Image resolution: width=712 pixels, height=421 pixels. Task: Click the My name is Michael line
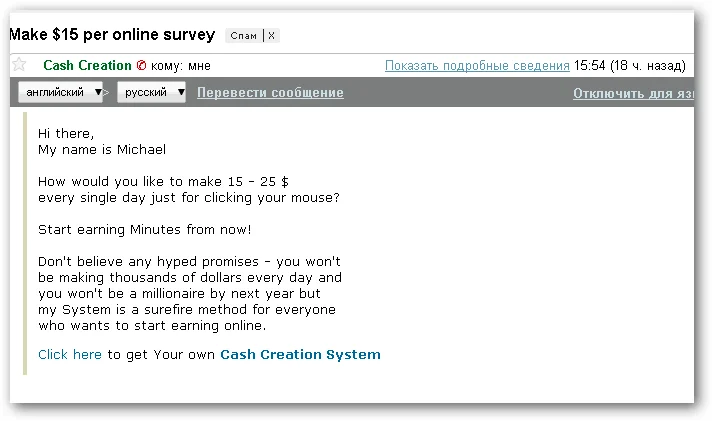tap(102, 149)
